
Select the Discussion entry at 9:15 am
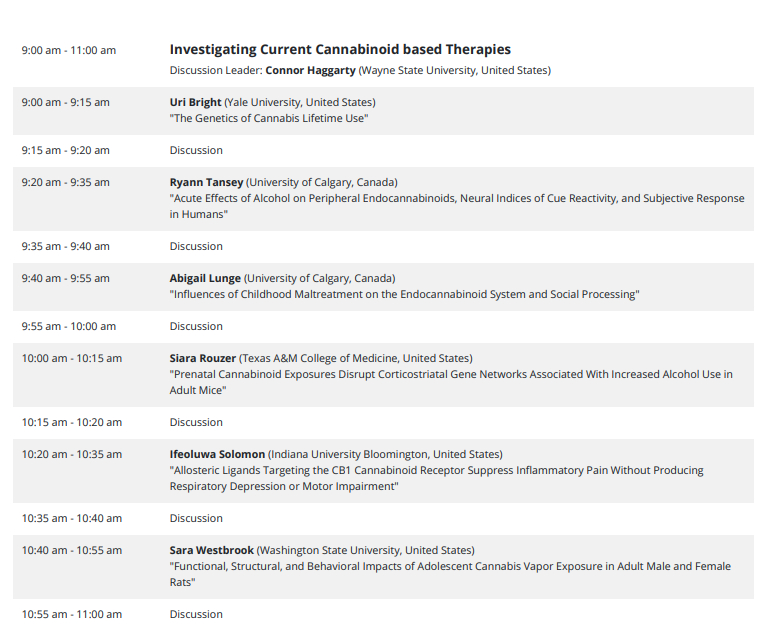(x=196, y=150)
